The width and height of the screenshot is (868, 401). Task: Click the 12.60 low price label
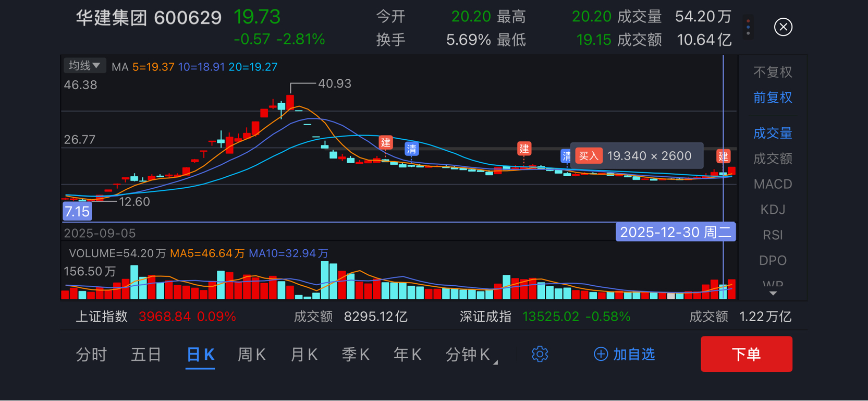(x=135, y=201)
